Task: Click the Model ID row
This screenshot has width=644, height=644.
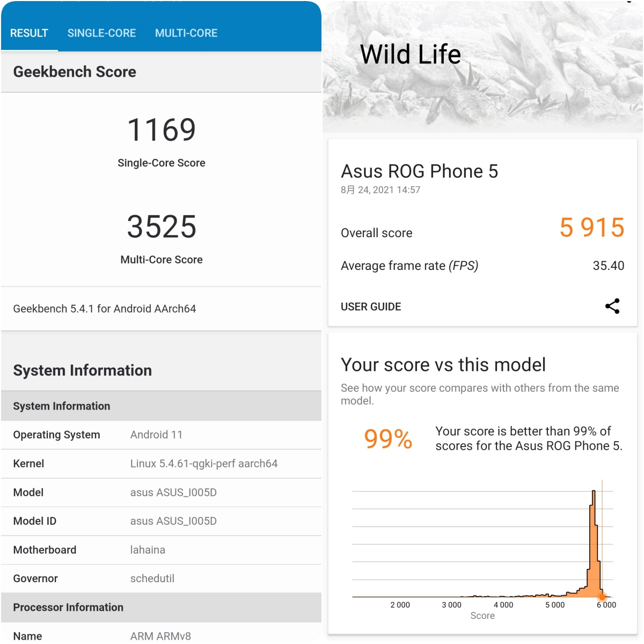Action: (161, 521)
